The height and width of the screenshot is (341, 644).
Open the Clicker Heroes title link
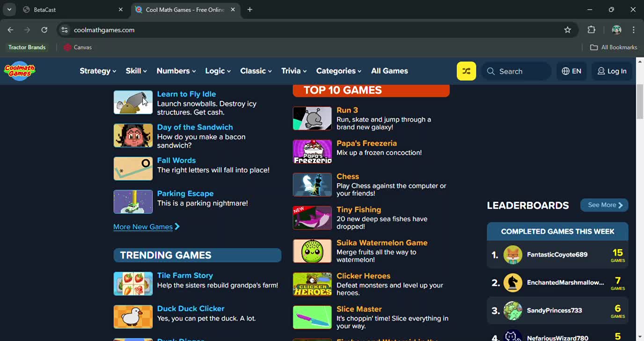click(x=363, y=276)
